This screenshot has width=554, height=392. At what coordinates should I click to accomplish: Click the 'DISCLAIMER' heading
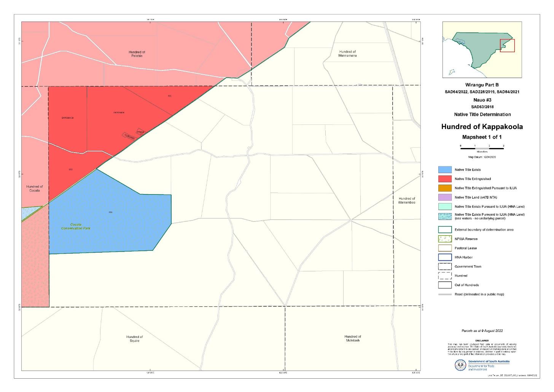tap(482, 341)
